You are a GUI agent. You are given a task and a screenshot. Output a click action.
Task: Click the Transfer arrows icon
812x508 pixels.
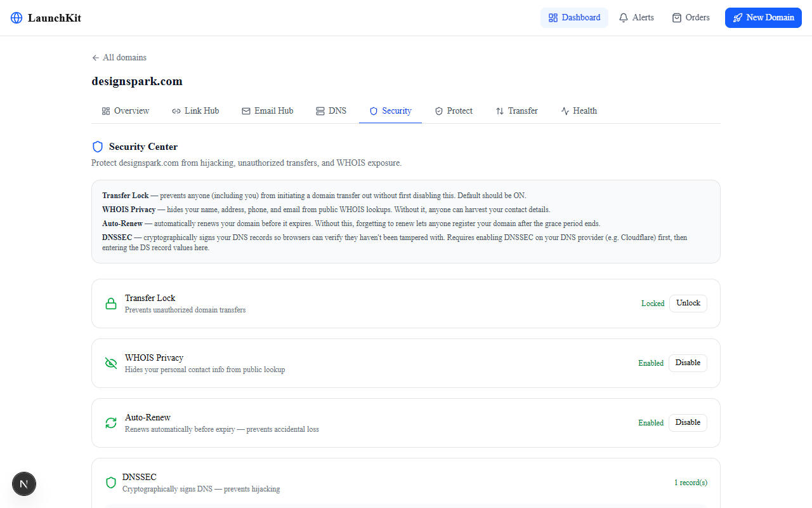coord(500,111)
